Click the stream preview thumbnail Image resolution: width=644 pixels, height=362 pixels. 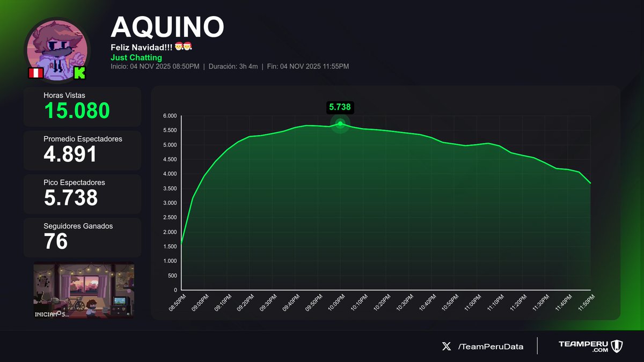pyautogui.click(x=84, y=290)
